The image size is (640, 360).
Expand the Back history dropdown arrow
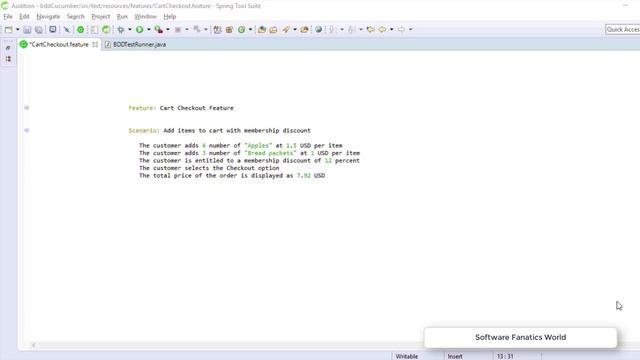pos(391,29)
